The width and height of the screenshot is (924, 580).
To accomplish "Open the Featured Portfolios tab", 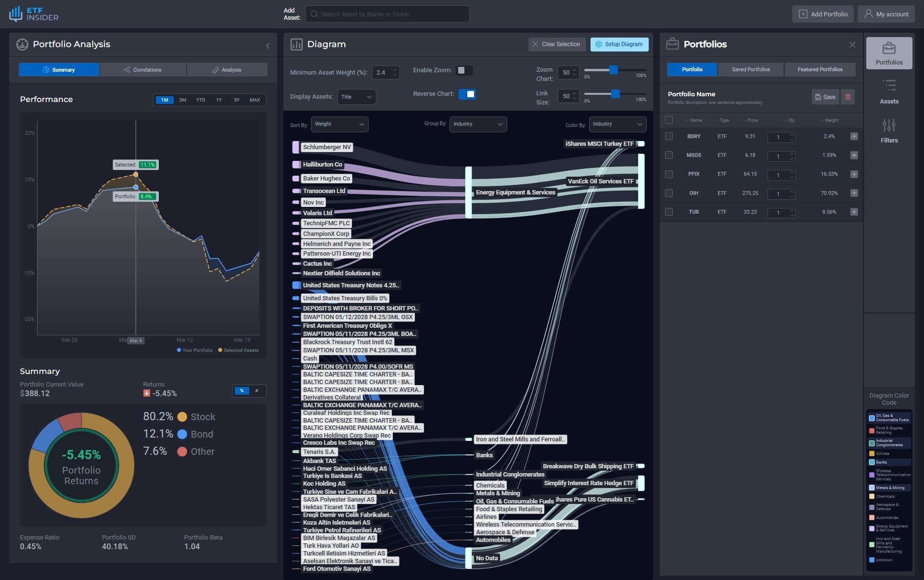I will pyautogui.click(x=820, y=69).
